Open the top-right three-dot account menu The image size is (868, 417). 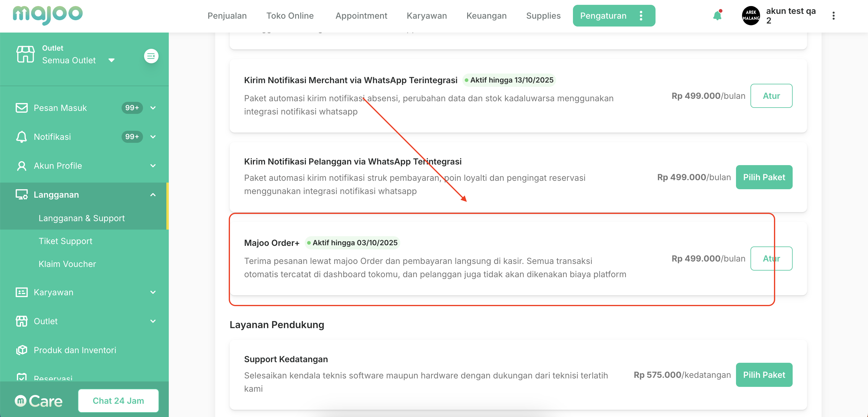[x=833, y=16]
